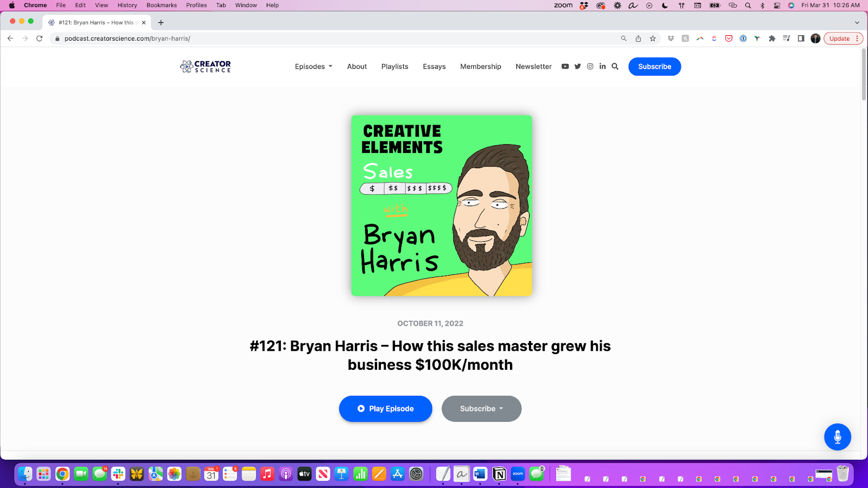
Task: Click the Play Episode button
Action: click(386, 409)
